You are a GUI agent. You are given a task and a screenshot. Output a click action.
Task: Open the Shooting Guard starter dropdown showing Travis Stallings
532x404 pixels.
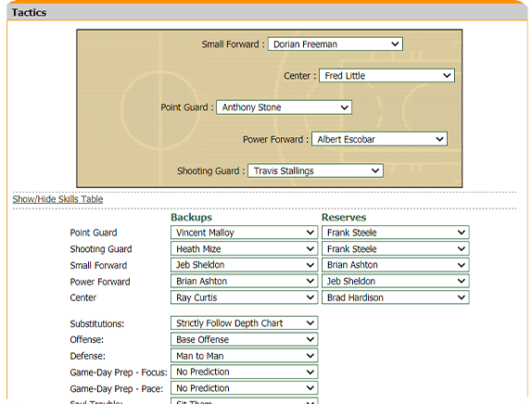tap(315, 170)
